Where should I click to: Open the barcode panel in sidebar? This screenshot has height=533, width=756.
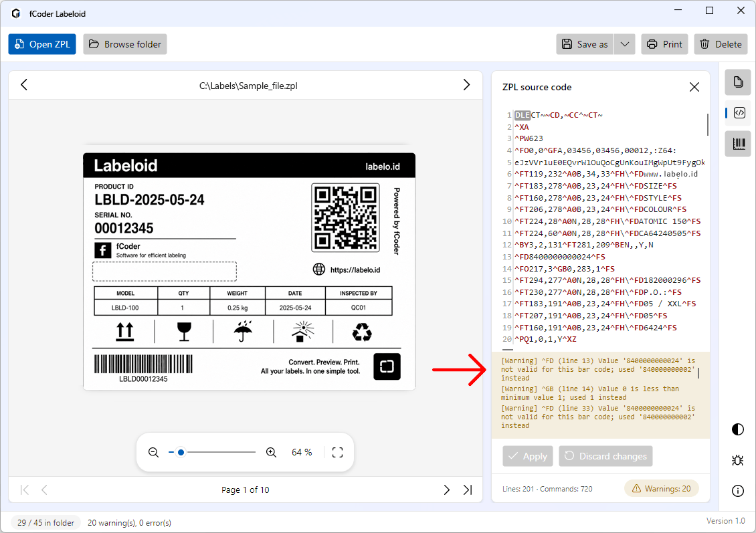click(738, 144)
